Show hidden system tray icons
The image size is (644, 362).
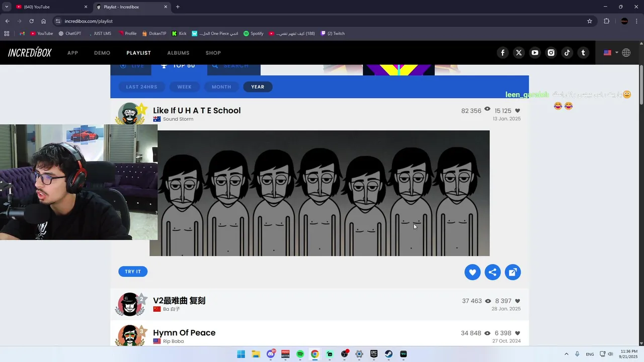coord(566,354)
